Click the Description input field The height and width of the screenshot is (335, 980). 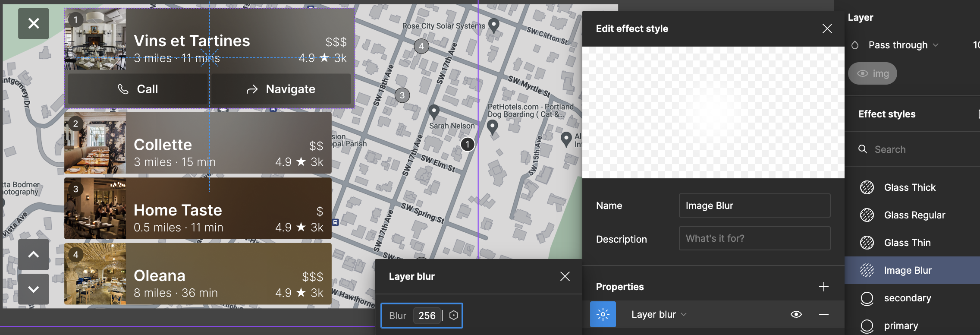pyautogui.click(x=754, y=238)
